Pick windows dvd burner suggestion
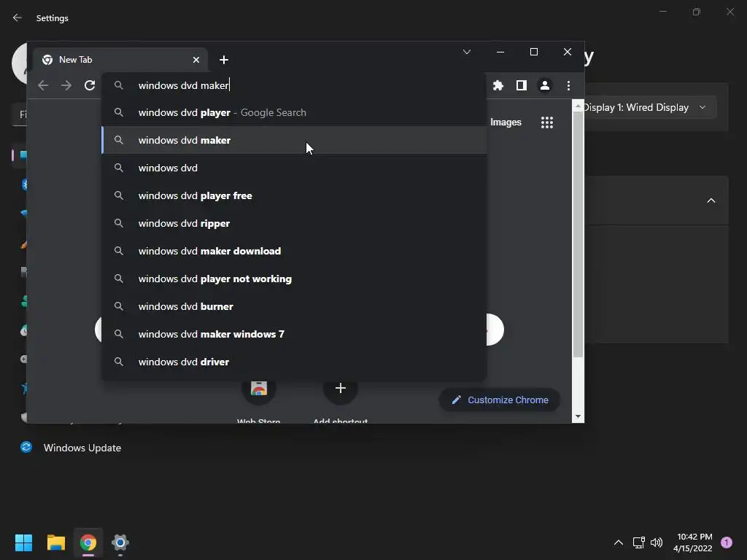 pyautogui.click(x=295, y=306)
